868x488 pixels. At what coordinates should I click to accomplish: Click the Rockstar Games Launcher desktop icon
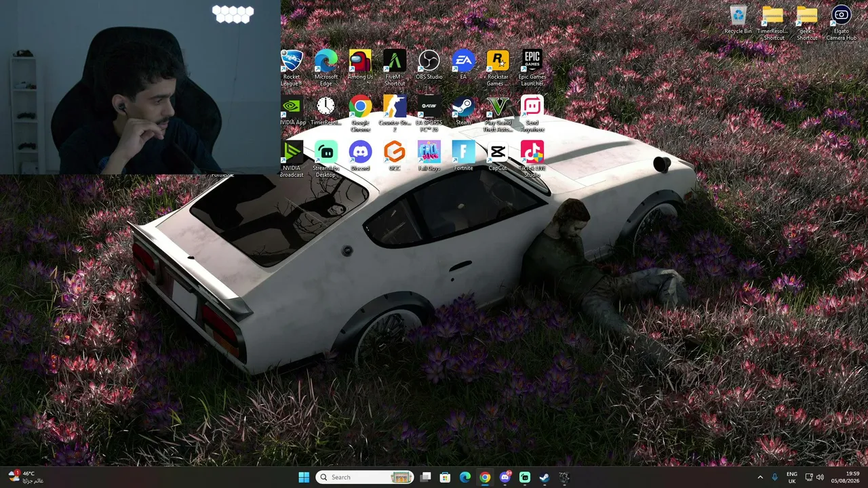click(498, 67)
